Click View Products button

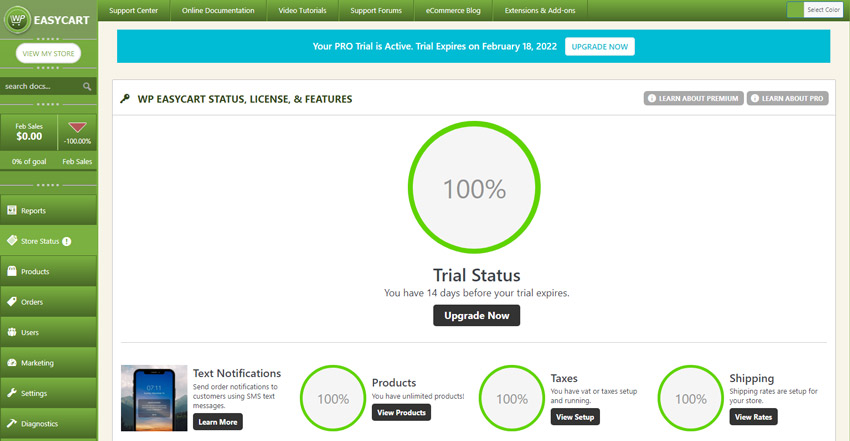401,413
